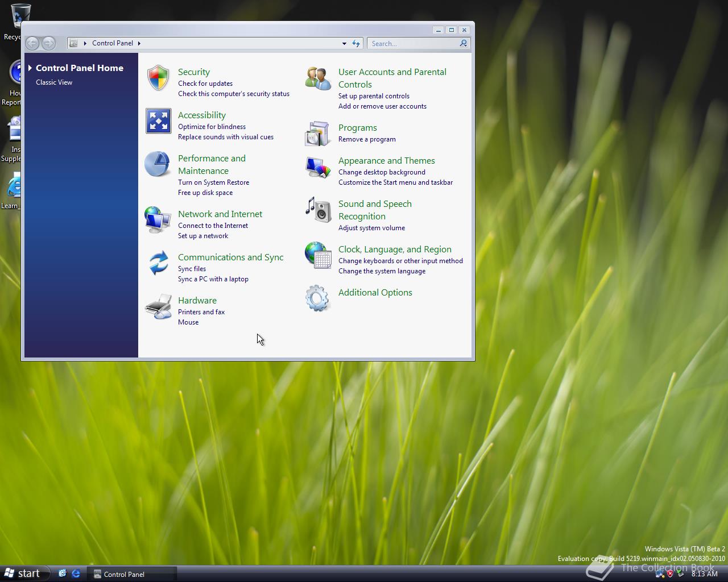Click the Programs disc box icon
The width and height of the screenshot is (728, 582).
pyautogui.click(x=317, y=134)
